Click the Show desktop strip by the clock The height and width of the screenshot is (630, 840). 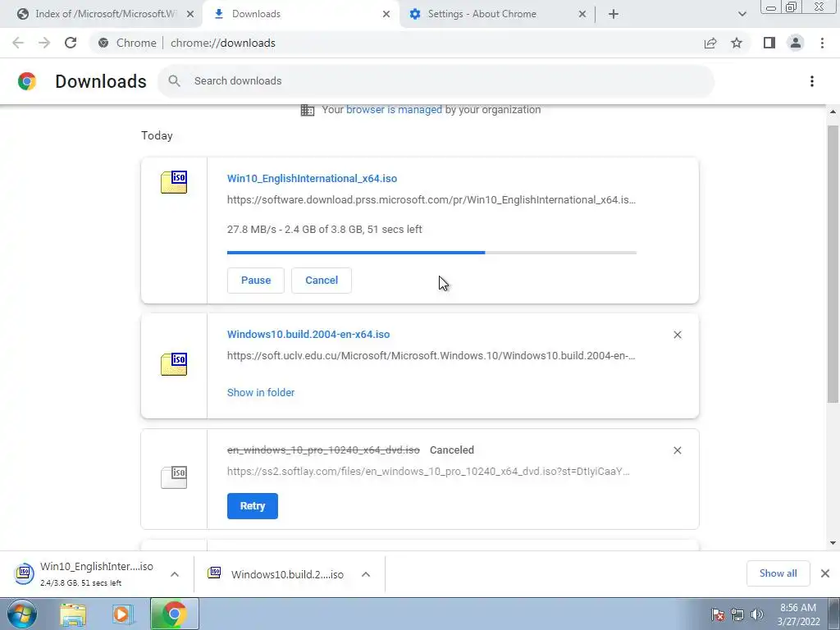click(x=834, y=614)
